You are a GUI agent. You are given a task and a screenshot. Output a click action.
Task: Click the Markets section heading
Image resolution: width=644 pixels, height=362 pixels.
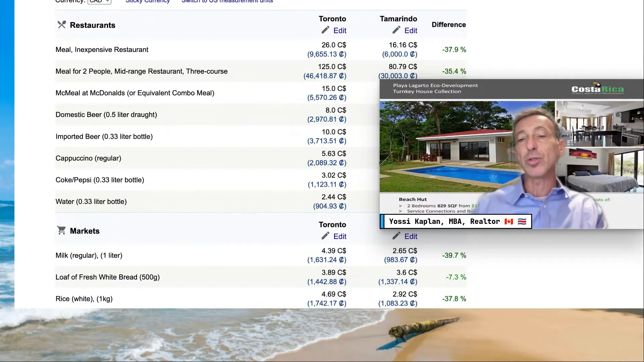click(x=85, y=231)
